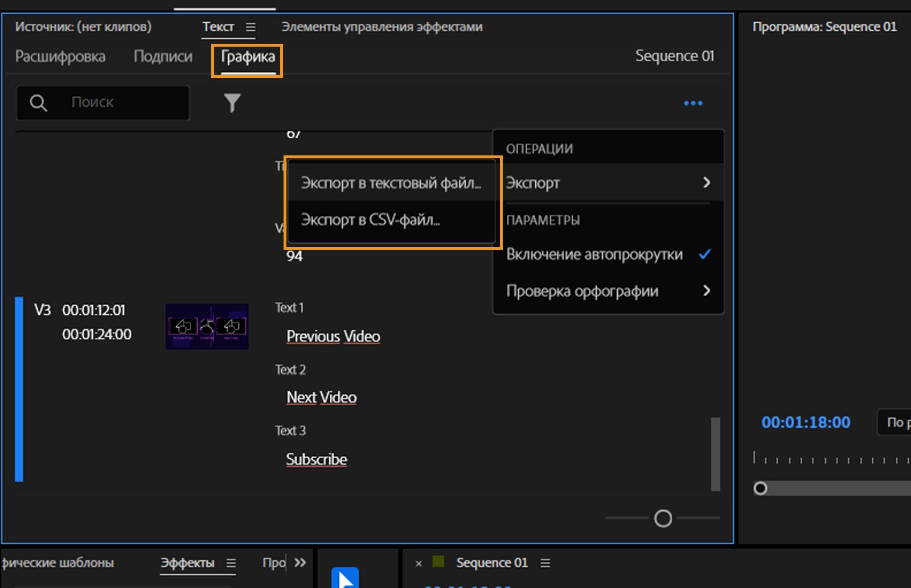The width and height of the screenshot is (911, 588).
Task: Click the V3 track label
Action: pyautogui.click(x=43, y=310)
